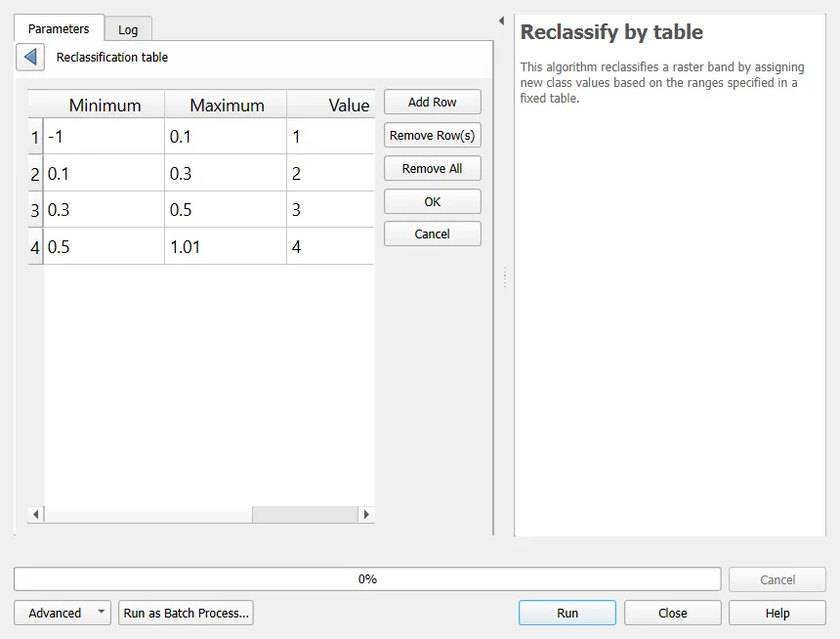
Task: Cancel the reclassification table editing
Action: [433, 234]
